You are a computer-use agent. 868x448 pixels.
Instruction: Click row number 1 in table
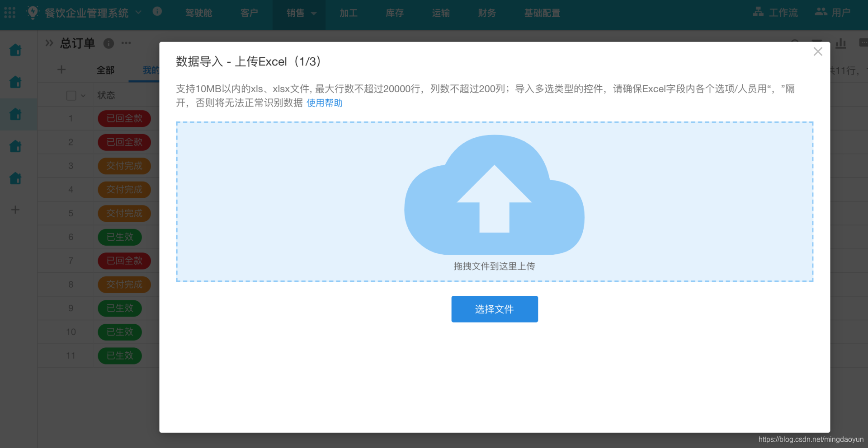point(71,118)
